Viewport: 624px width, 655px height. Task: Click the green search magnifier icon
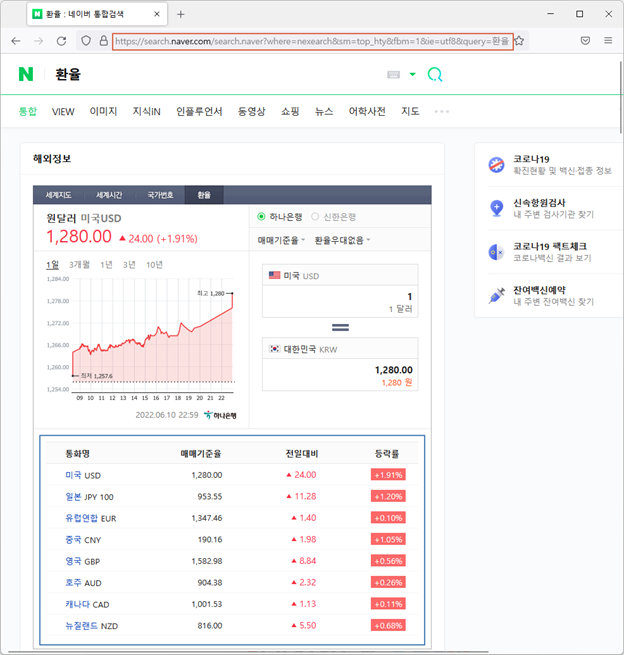point(435,74)
